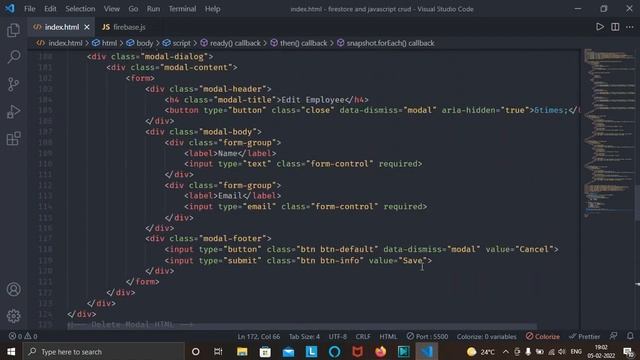Click the Windows Start button

tap(11, 351)
